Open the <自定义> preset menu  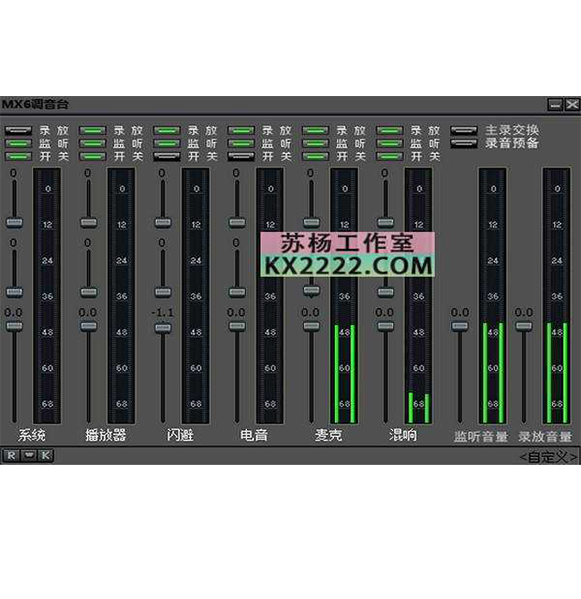pos(549,457)
